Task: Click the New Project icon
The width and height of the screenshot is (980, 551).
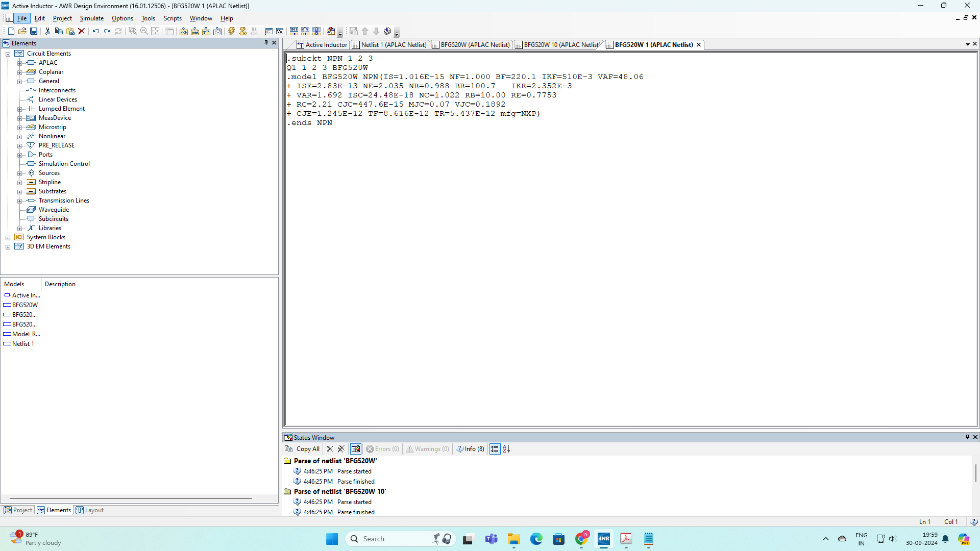Action: click(11, 31)
